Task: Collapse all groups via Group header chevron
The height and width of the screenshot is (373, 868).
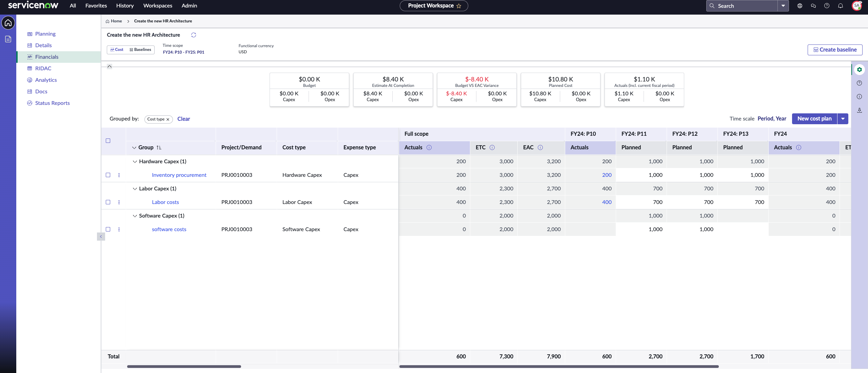Action: (x=134, y=148)
